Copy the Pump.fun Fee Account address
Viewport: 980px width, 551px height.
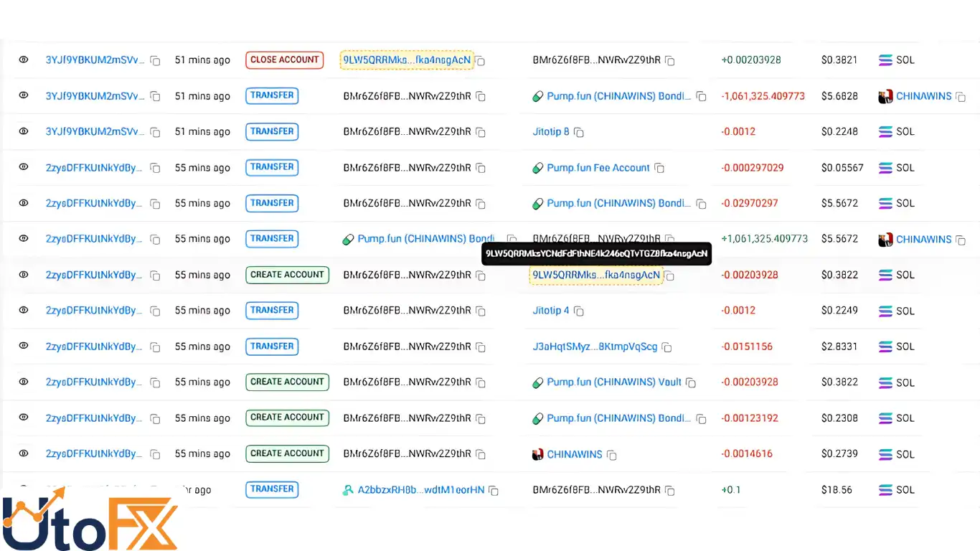pyautogui.click(x=659, y=168)
